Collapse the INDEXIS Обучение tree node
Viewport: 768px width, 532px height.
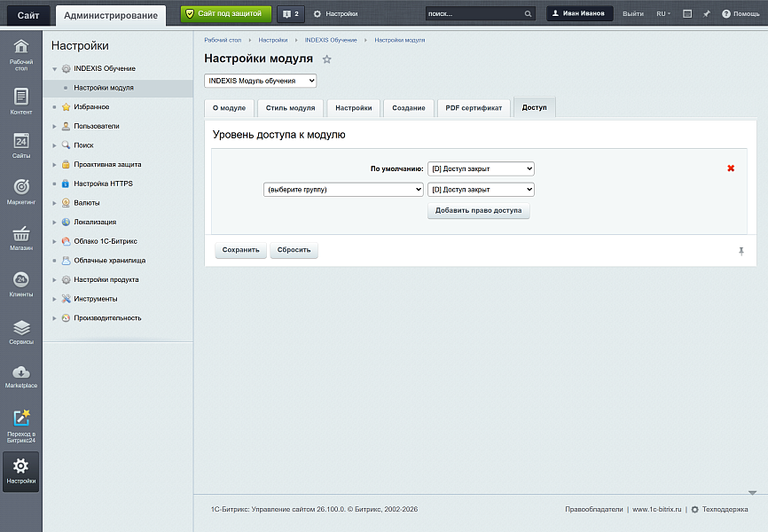54,69
